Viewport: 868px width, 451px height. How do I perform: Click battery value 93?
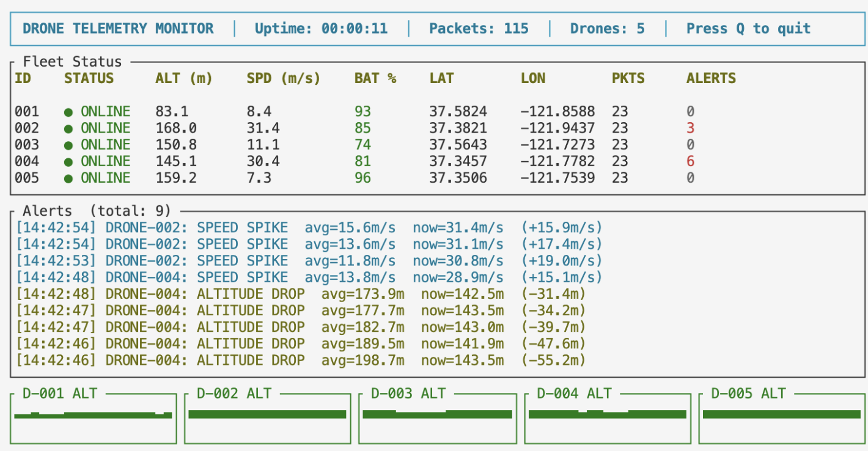coord(362,112)
